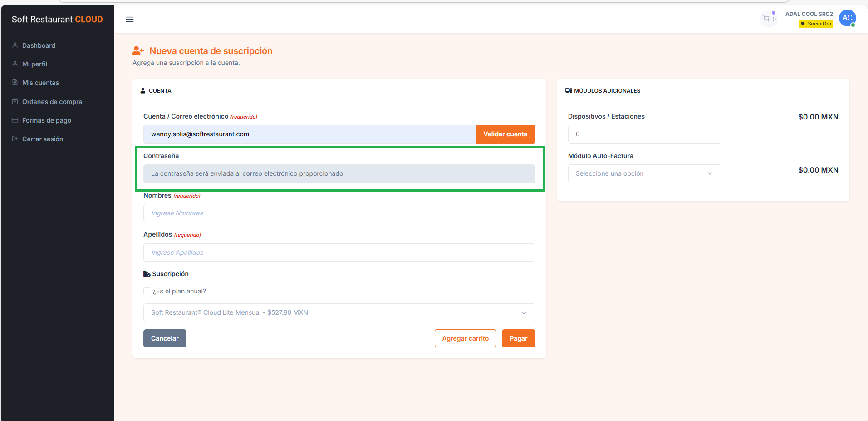The height and width of the screenshot is (421, 868).
Task: Click the Validar cuenta button
Action: (x=505, y=134)
